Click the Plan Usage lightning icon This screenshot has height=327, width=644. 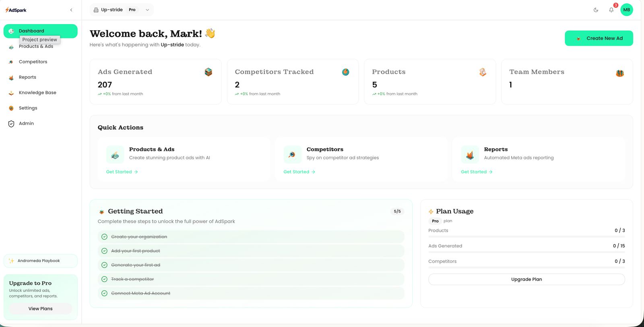click(x=431, y=212)
